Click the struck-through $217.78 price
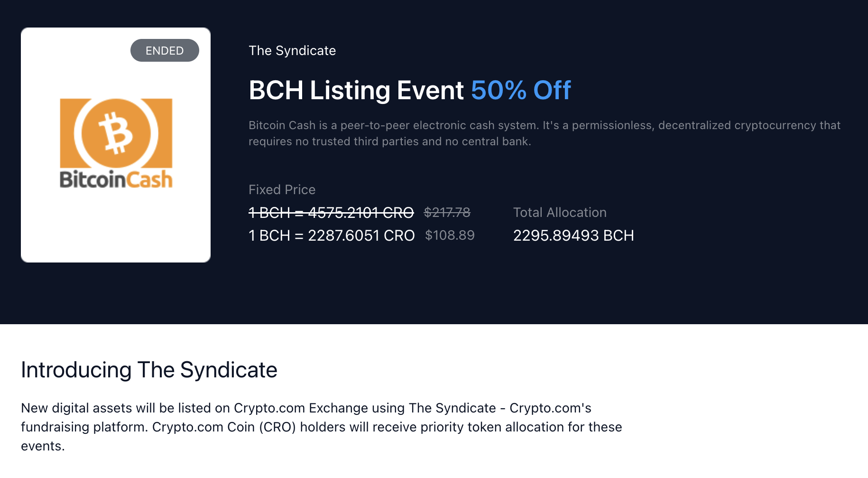The image size is (868, 478). (447, 212)
